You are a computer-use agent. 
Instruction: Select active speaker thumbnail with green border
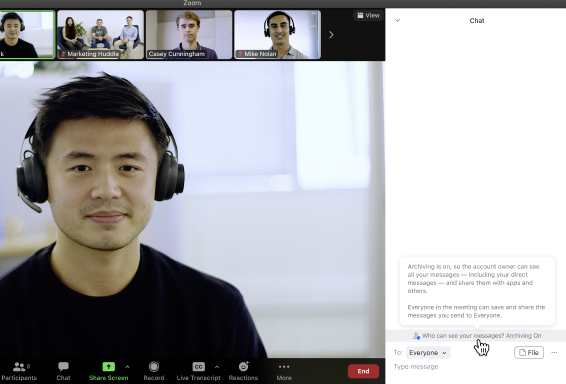tap(27, 34)
